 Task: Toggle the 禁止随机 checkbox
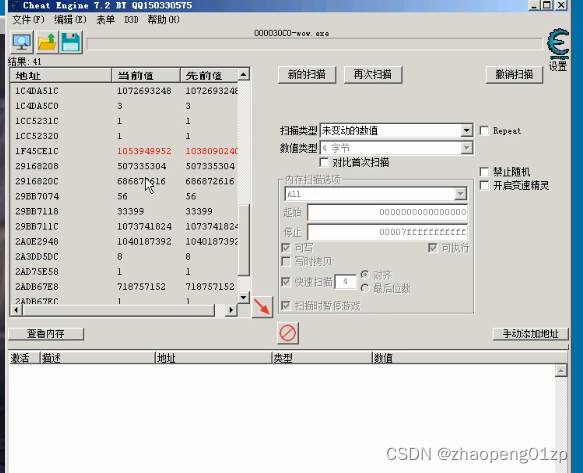pyautogui.click(x=484, y=172)
